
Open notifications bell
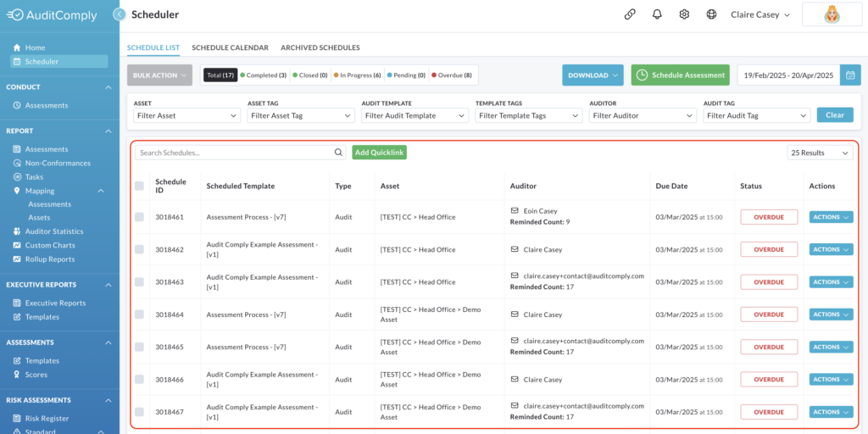(657, 15)
